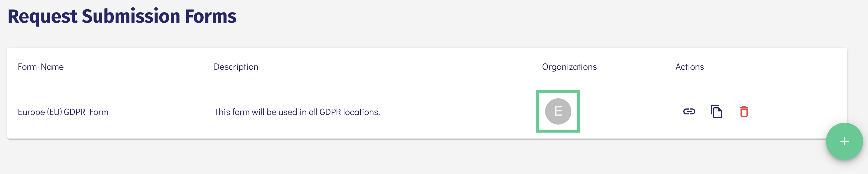Click the chain link icon under Actions
The height and width of the screenshot is (174, 868).
[x=689, y=112]
